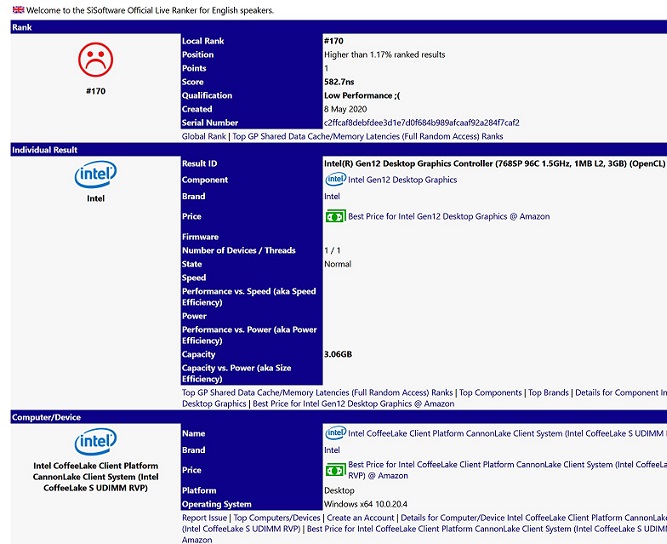Open the Create an Account link
Screen dimensions: 667x544
click(x=361, y=518)
